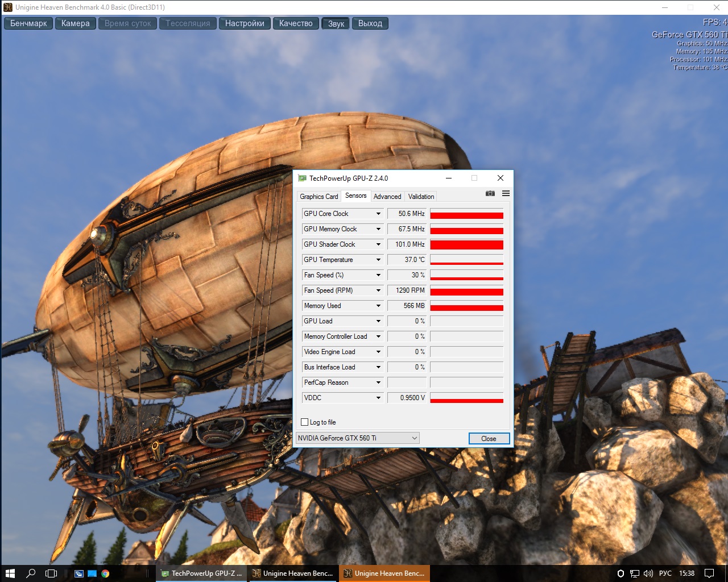Screen dimensions: 728x582
Task: Open the Настройки settings menu
Action: [x=245, y=23]
